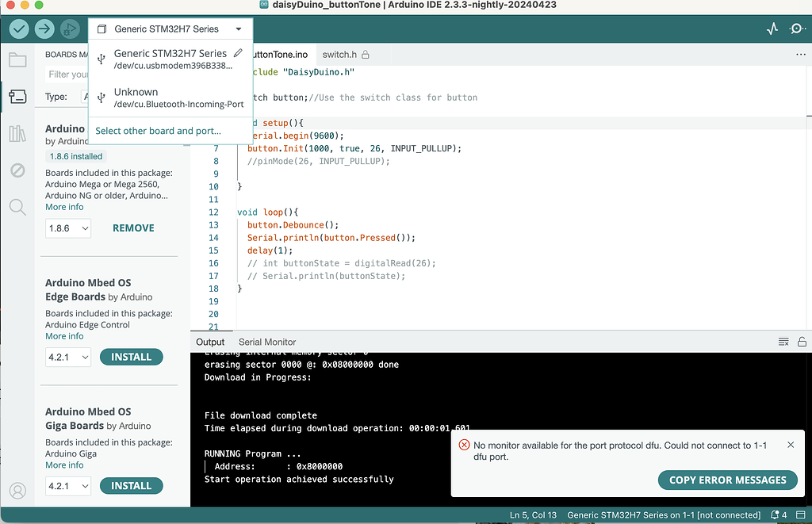Open the Sketchbook folder in sidebar
The height and width of the screenshot is (524, 812).
17,59
